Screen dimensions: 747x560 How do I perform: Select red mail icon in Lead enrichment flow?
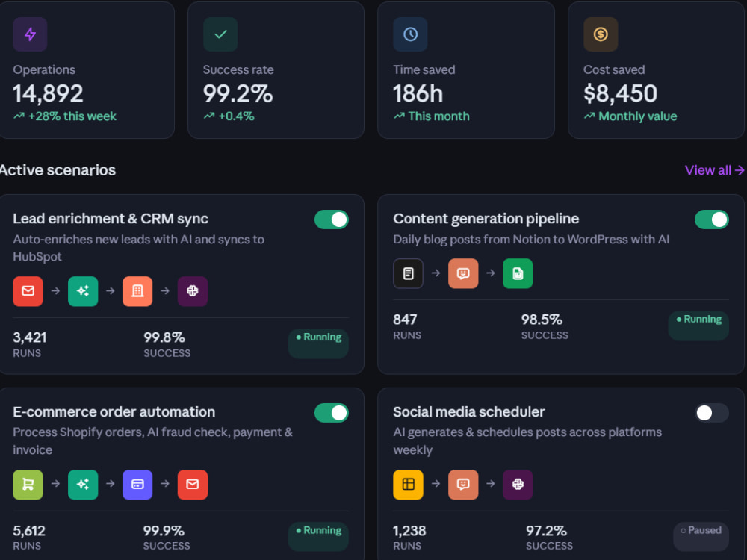tap(28, 291)
